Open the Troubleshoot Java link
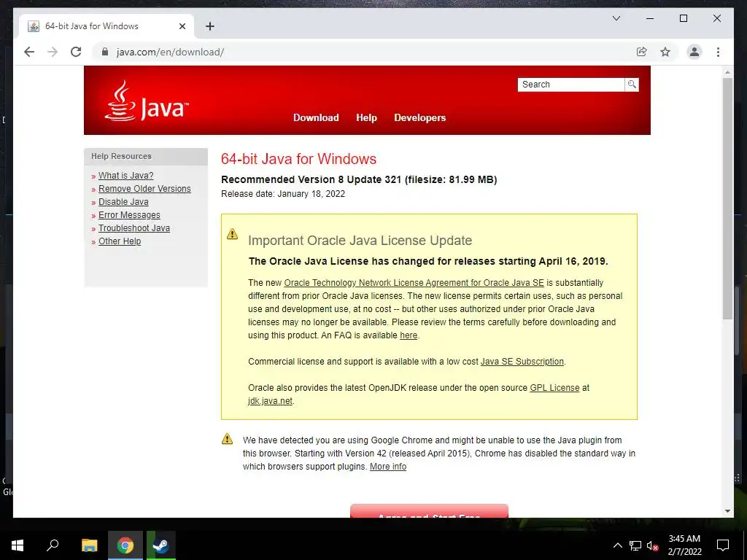 click(x=134, y=228)
